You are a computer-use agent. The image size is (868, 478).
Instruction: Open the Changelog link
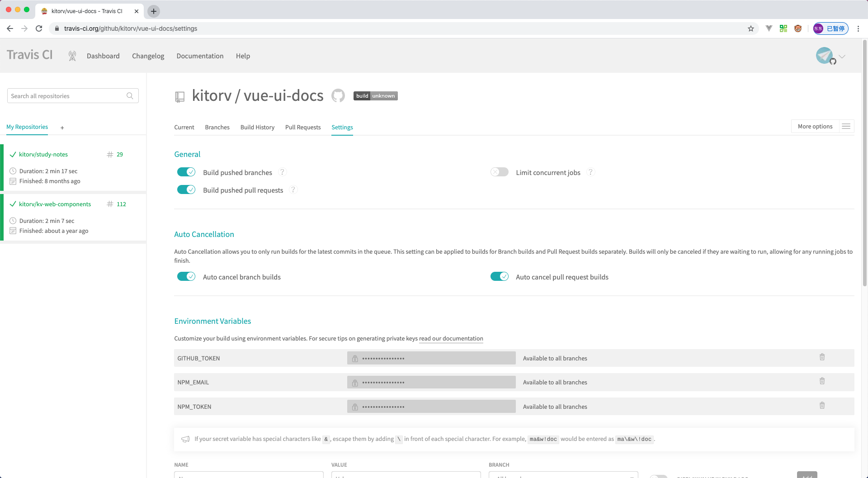click(x=148, y=56)
